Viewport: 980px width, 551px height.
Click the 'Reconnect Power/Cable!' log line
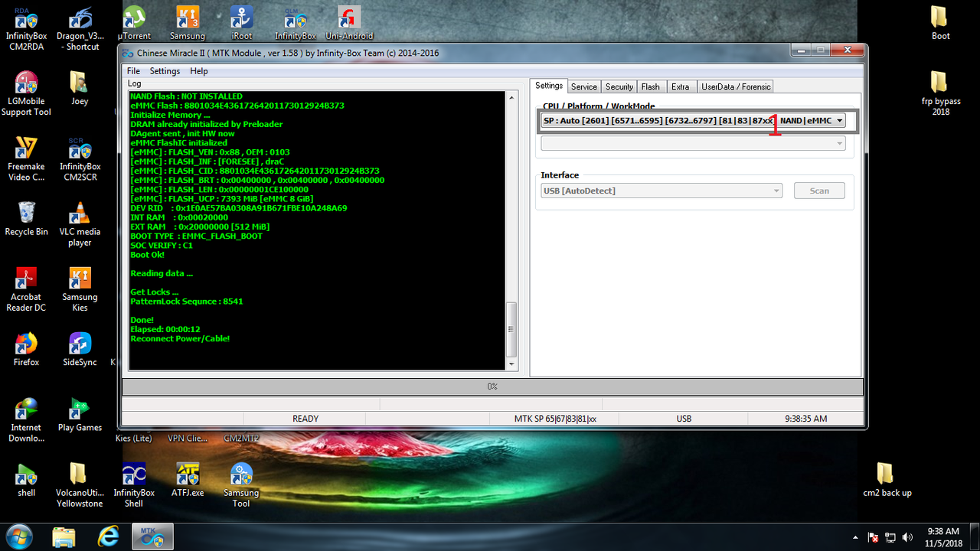tap(180, 338)
